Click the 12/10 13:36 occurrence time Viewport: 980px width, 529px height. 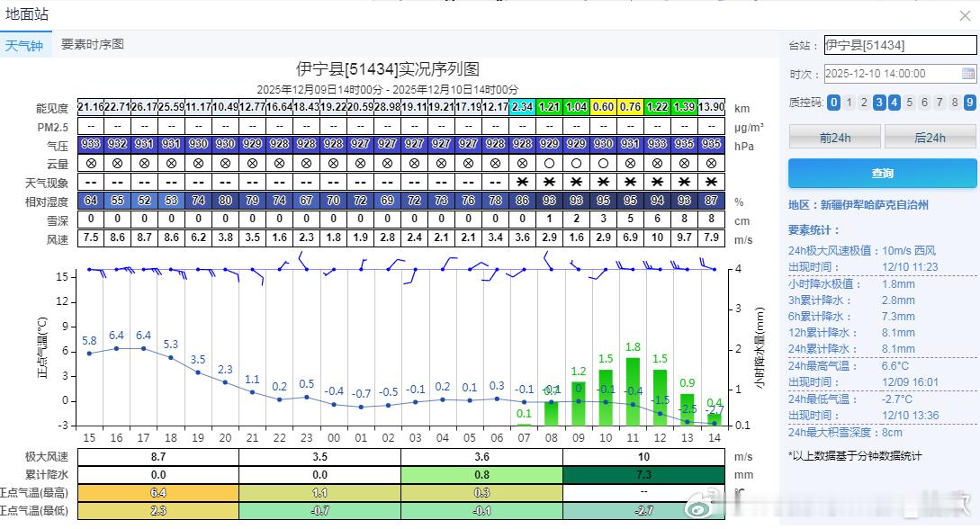tap(910, 416)
